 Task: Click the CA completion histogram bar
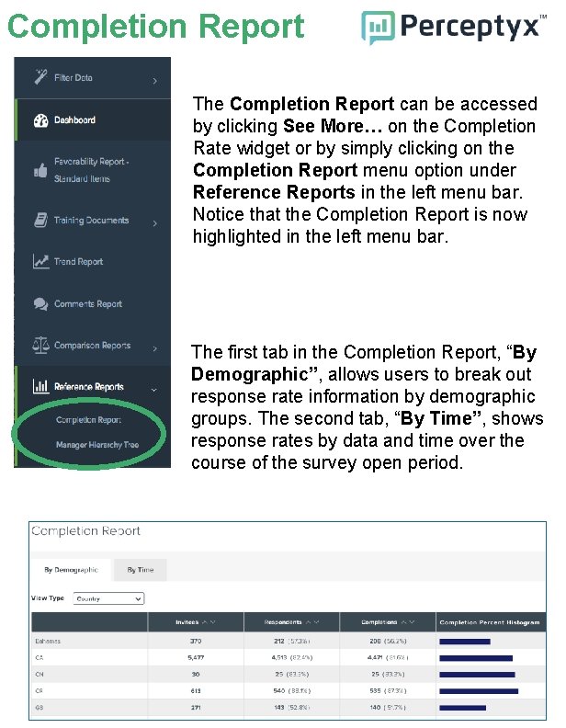476,658
